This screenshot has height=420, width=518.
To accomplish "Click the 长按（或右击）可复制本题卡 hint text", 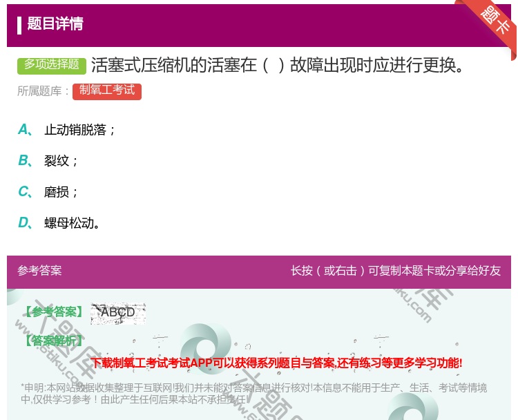I will [396, 271].
